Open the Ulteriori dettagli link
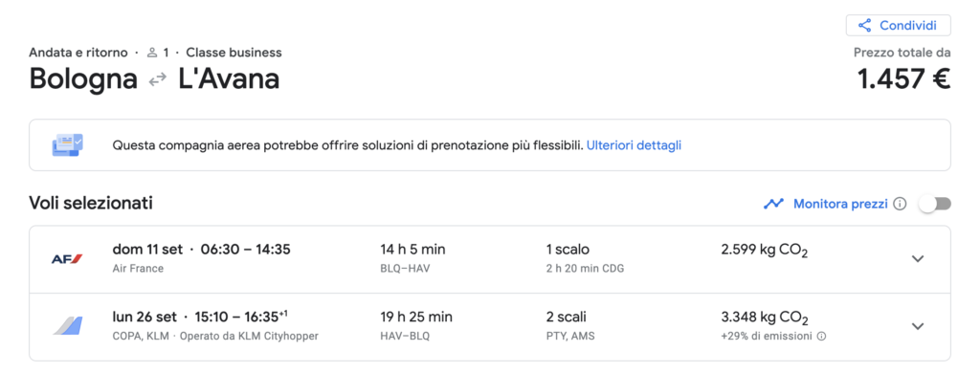Viewport: 980px width, 373px height. pos(634,145)
